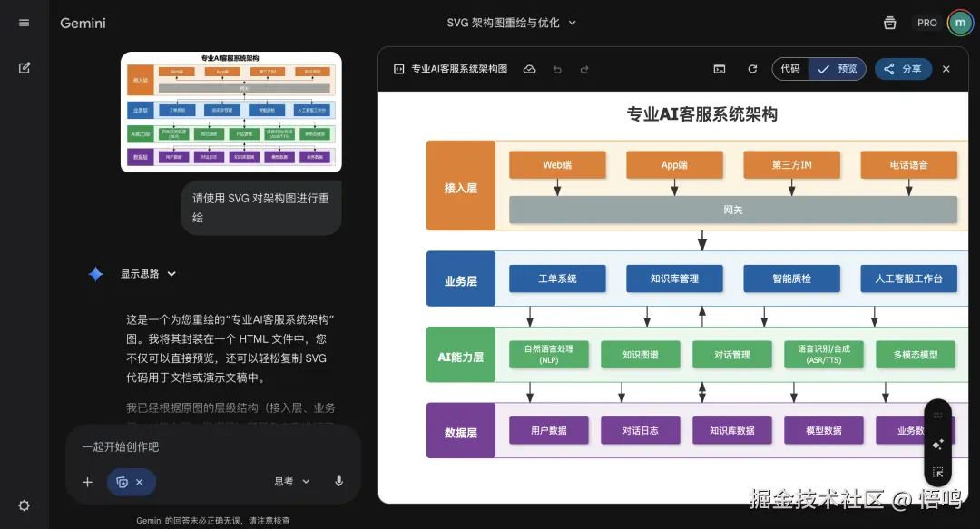This screenshot has height=529, width=980.
Task: Click the print icon in the top bar
Action: (x=890, y=22)
